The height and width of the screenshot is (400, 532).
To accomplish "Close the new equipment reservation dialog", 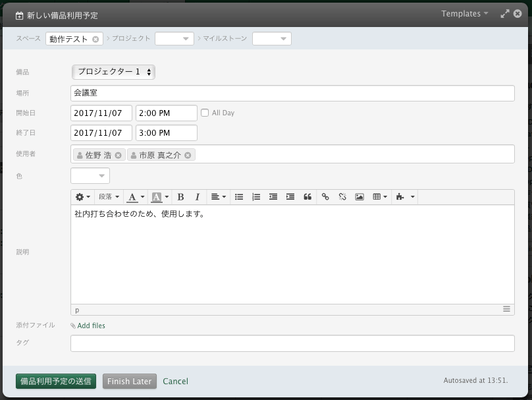I will point(518,14).
